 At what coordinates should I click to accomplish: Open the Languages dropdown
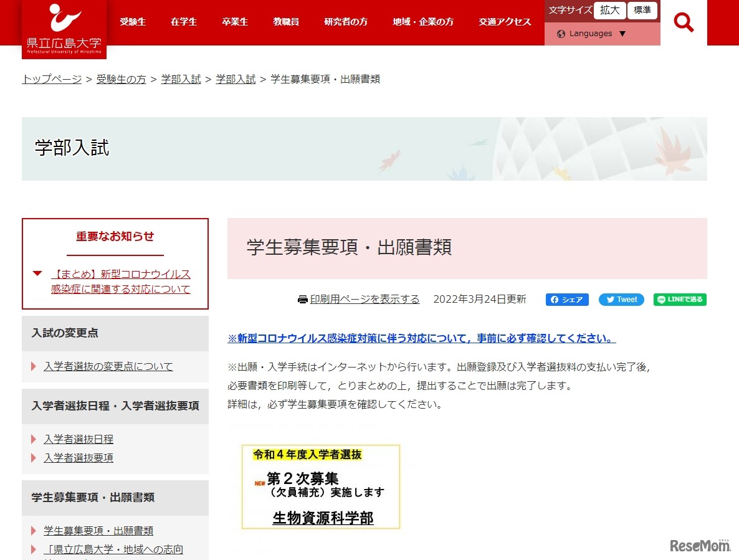(x=591, y=34)
